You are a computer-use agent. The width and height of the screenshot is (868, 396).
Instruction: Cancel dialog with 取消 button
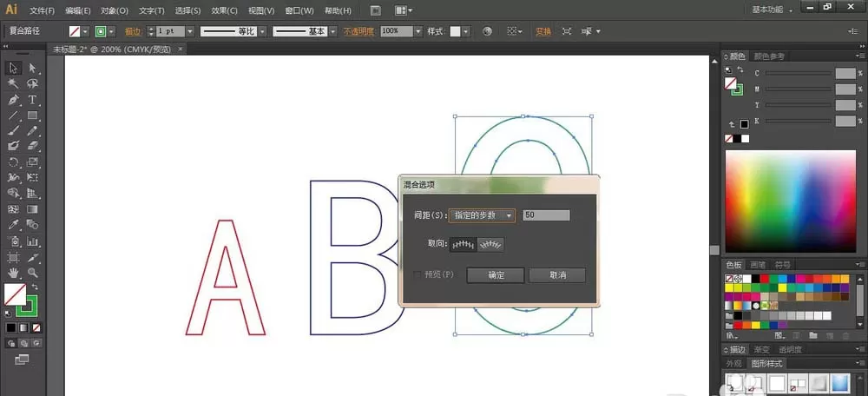(557, 275)
